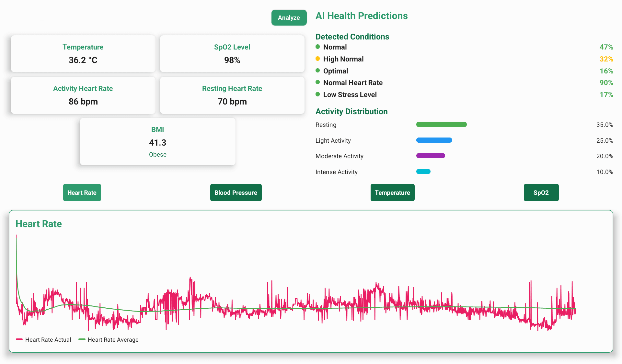622x364 pixels.
Task: Click the Low Stress Level status dot
Action: pos(317,94)
